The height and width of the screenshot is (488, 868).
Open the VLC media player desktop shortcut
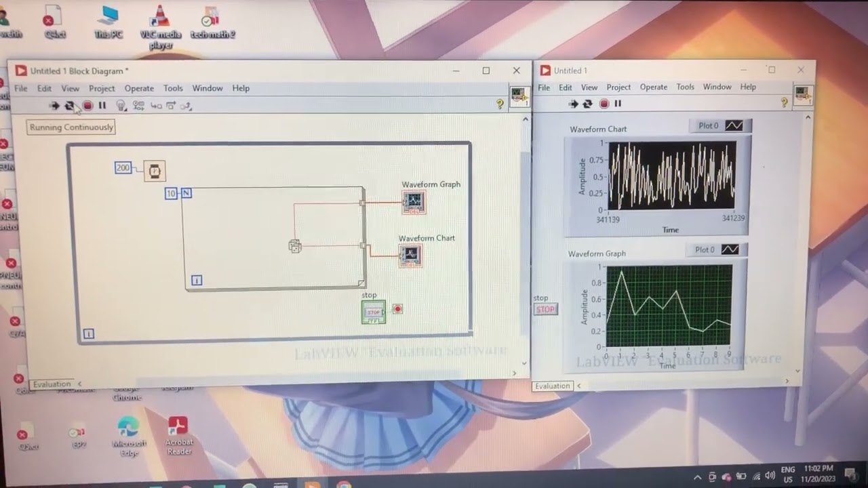[x=160, y=26]
